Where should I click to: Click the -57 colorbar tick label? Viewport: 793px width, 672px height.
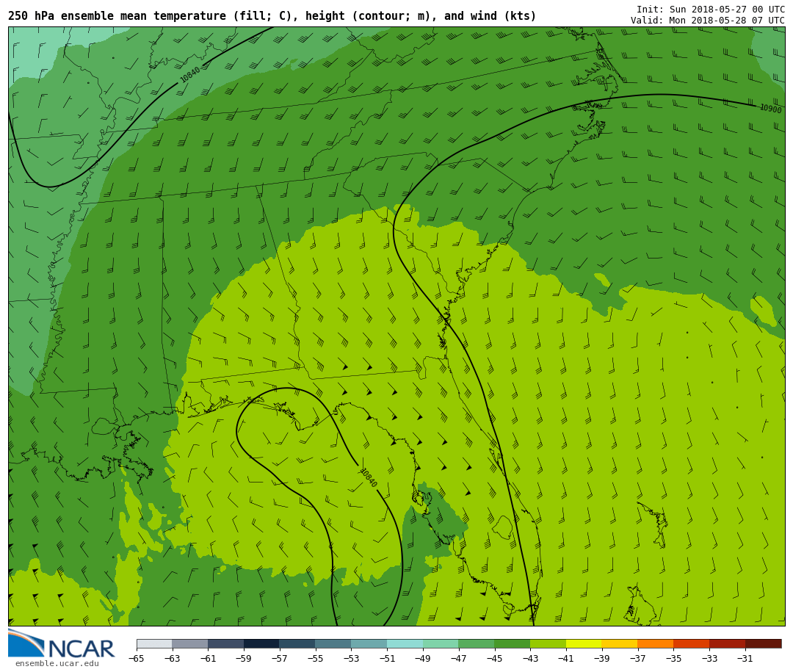[x=280, y=658]
